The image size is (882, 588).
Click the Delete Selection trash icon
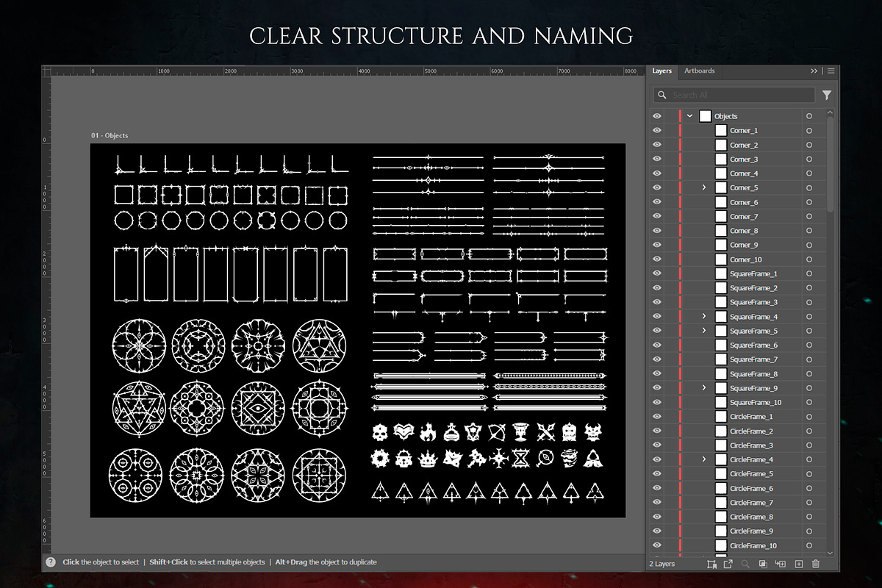coord(816,564)
